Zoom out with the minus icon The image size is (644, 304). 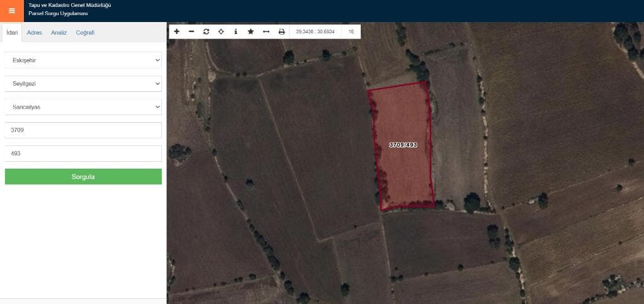[191, 31]
